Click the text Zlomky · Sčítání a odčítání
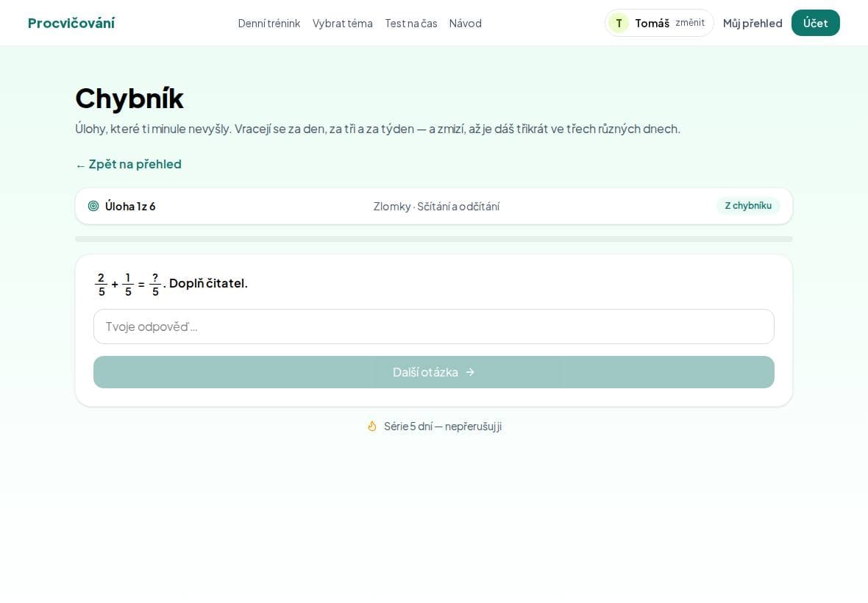This screenshot has height=603, width=868. point(436,207)
